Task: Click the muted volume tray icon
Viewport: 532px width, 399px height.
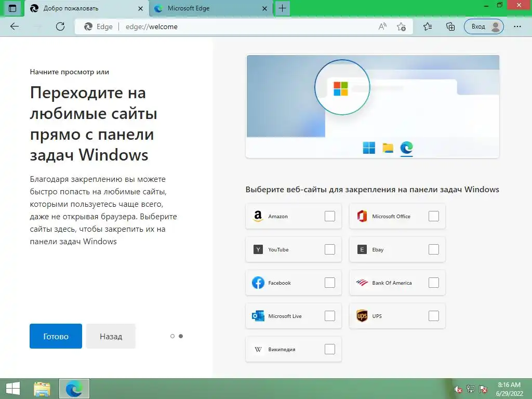Action: click(458, 389)
